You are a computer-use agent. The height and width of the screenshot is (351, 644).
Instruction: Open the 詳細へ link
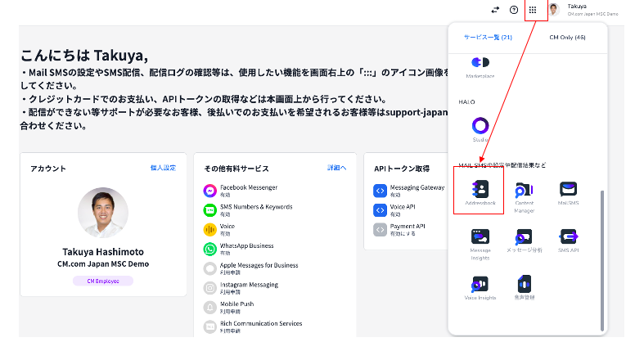(x=337, y=168)
